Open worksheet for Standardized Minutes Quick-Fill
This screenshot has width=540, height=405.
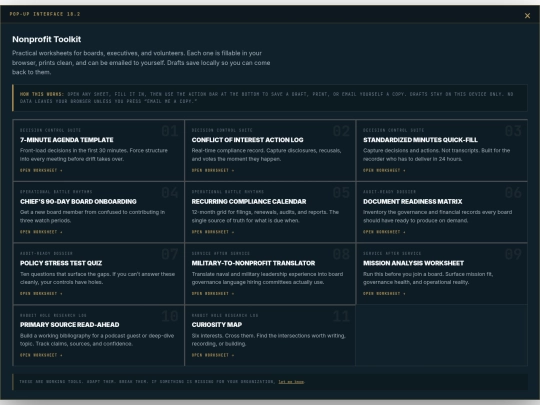tap(384, 170)
